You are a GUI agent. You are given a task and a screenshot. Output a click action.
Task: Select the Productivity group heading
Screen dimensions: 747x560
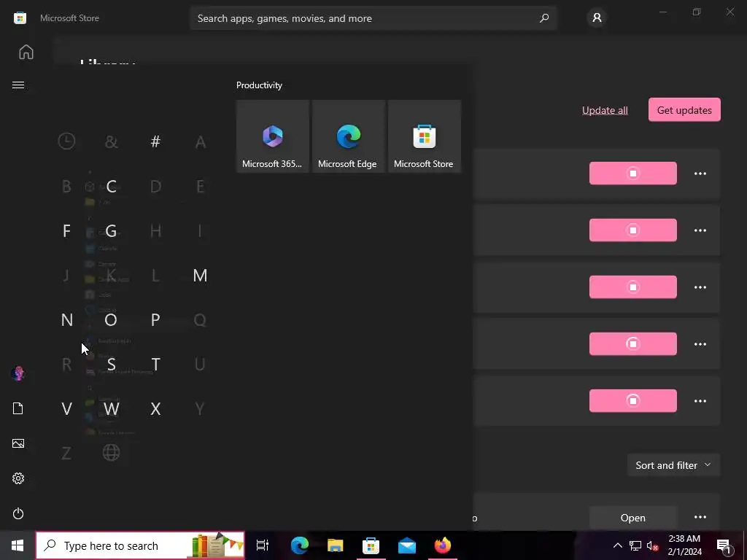point(259,85)
